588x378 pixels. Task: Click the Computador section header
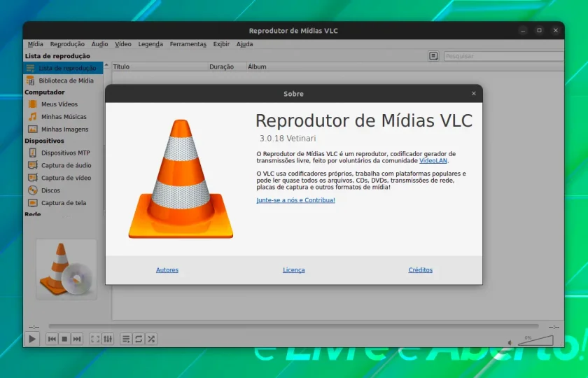click(45, 92)
